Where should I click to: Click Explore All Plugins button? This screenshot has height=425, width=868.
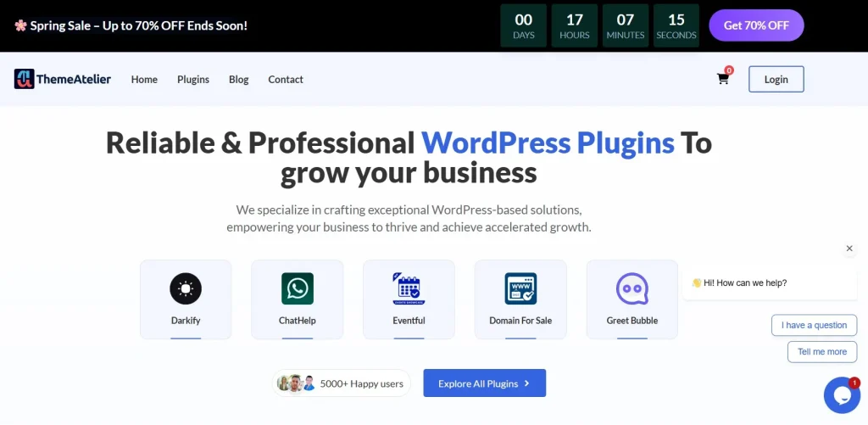(484, 383)
